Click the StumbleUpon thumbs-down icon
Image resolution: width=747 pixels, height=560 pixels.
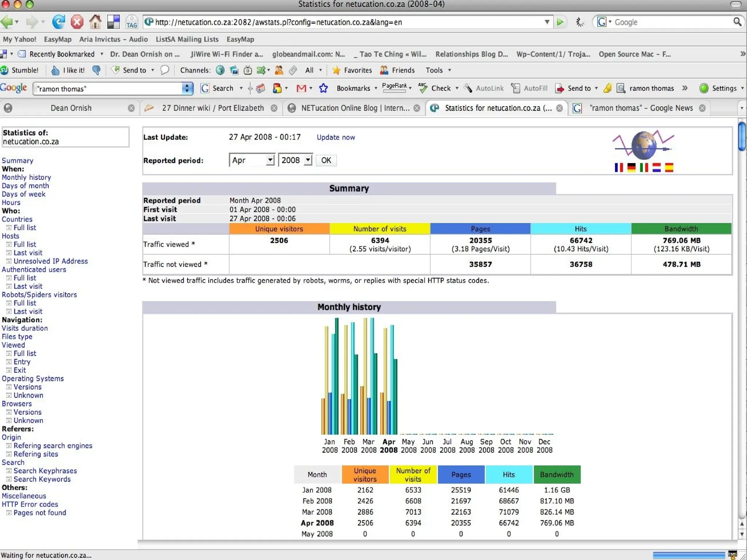pyautogui.click(x=96, y=70)
